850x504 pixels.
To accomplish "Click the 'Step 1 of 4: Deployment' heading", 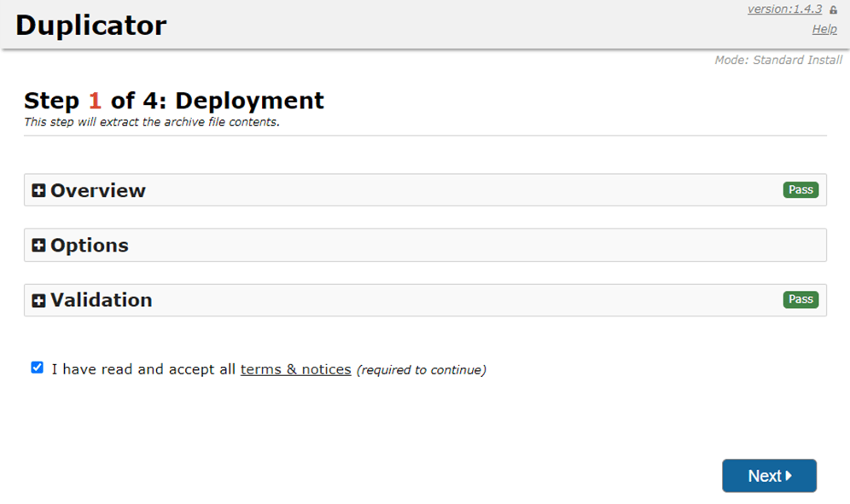I will [x=174, y=101].
